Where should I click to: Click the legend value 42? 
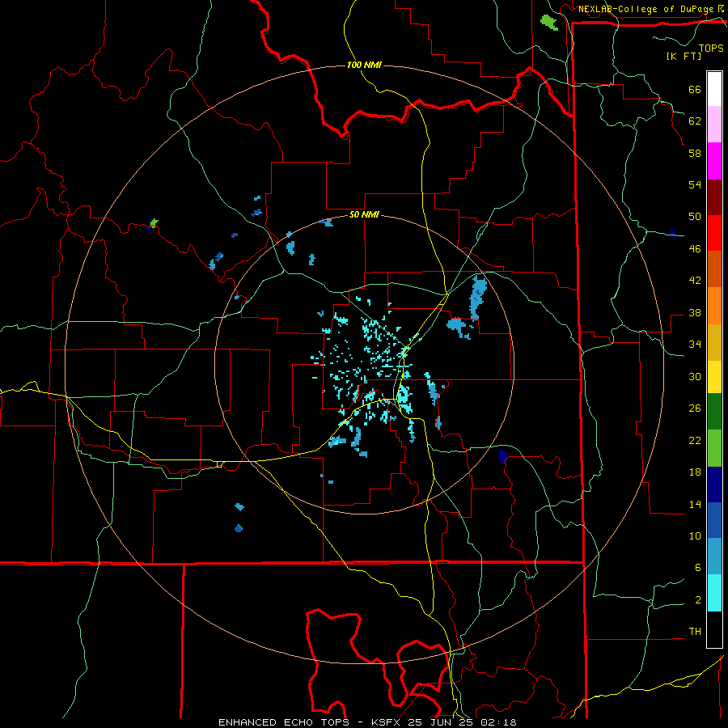click(695, 281)
